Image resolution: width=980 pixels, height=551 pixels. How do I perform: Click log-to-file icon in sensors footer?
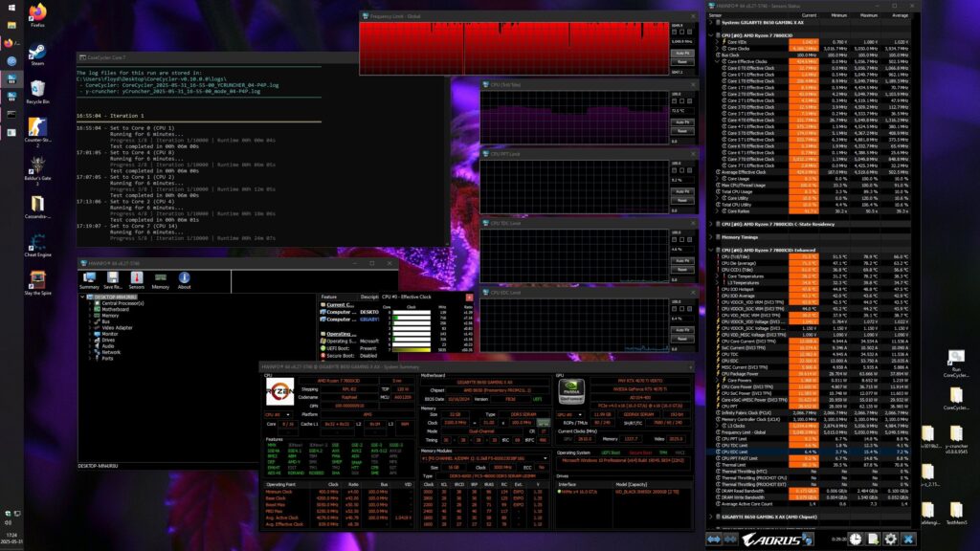coord(873,540)
